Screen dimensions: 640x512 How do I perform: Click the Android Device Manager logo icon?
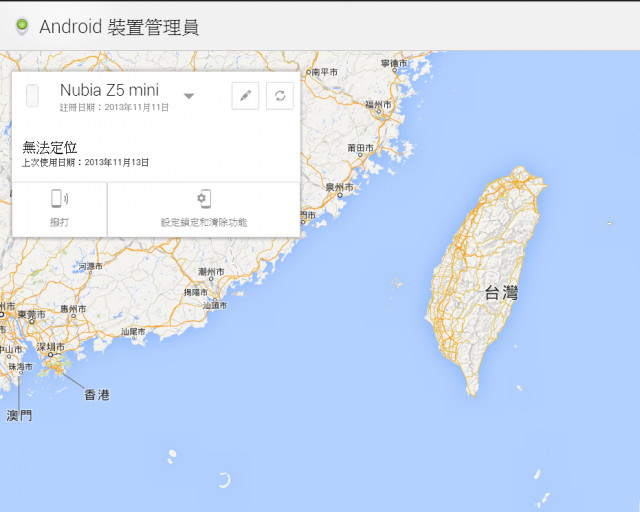click(22, 27)
